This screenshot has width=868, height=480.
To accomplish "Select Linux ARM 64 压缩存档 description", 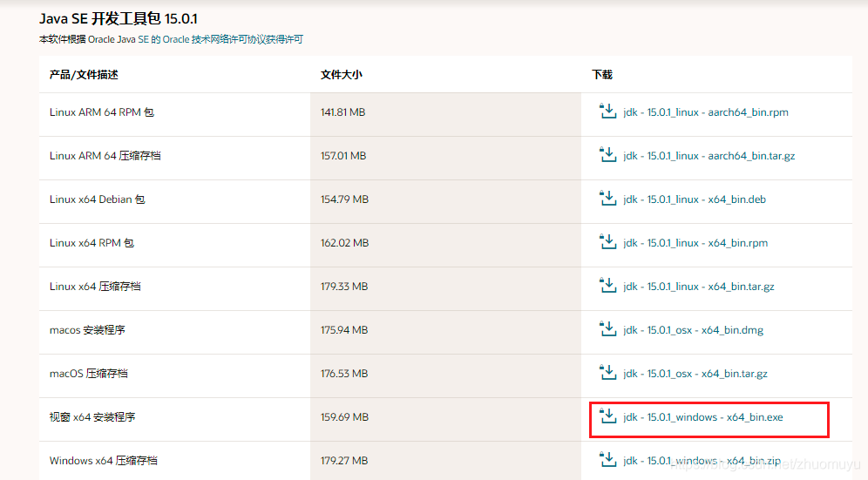I will point(105,156).
